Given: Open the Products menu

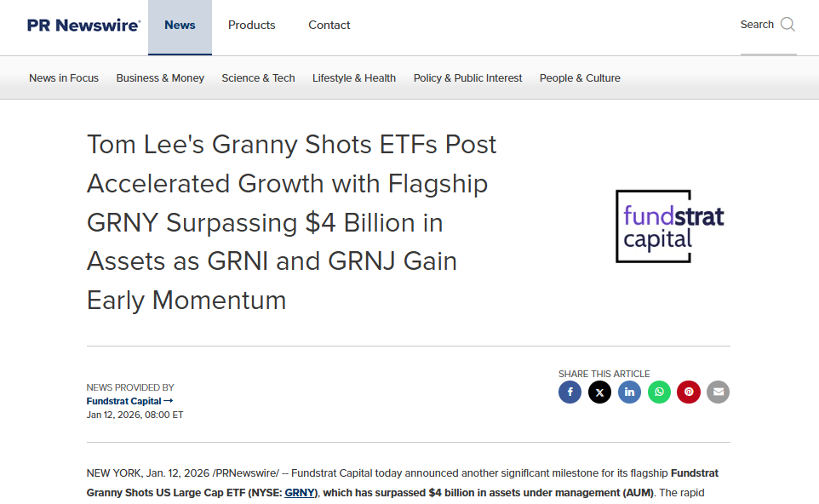Looking at the screenshot, I should click(x=251, y=26).
